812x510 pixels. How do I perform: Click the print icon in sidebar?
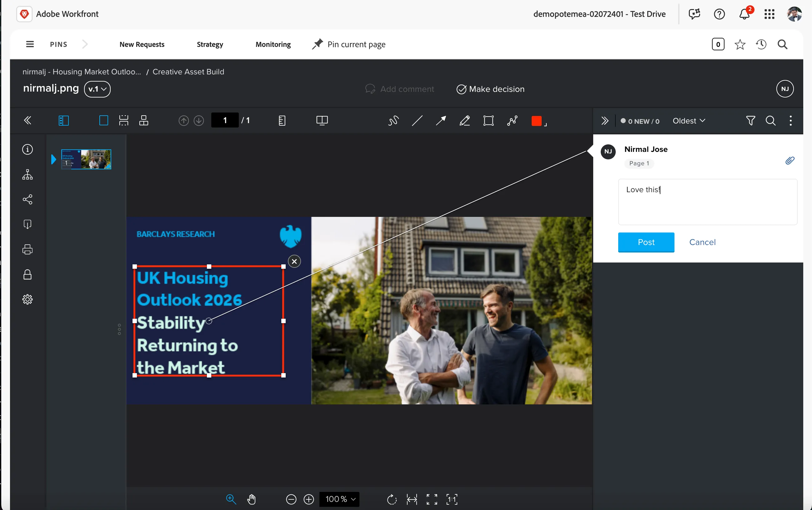coord(27,249)
